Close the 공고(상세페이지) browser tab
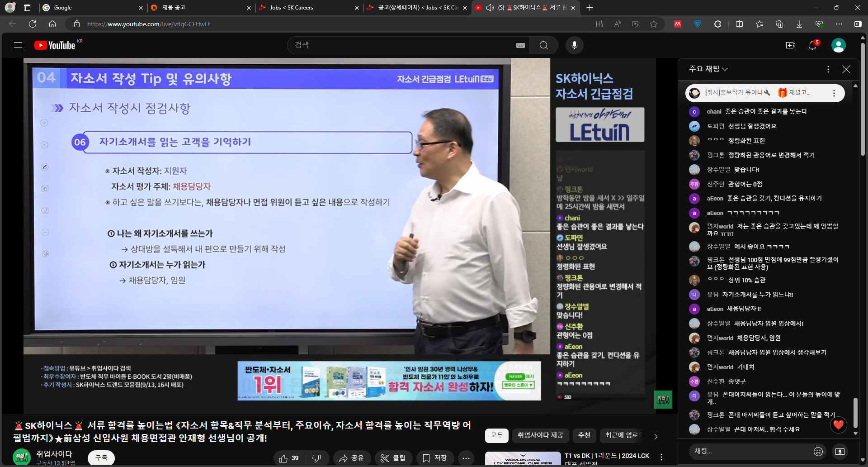This screenshot has width=868, height=467. 465,8
